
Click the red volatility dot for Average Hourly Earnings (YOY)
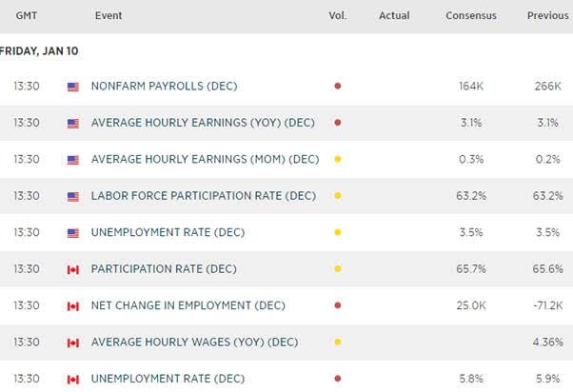coord(337,124)
